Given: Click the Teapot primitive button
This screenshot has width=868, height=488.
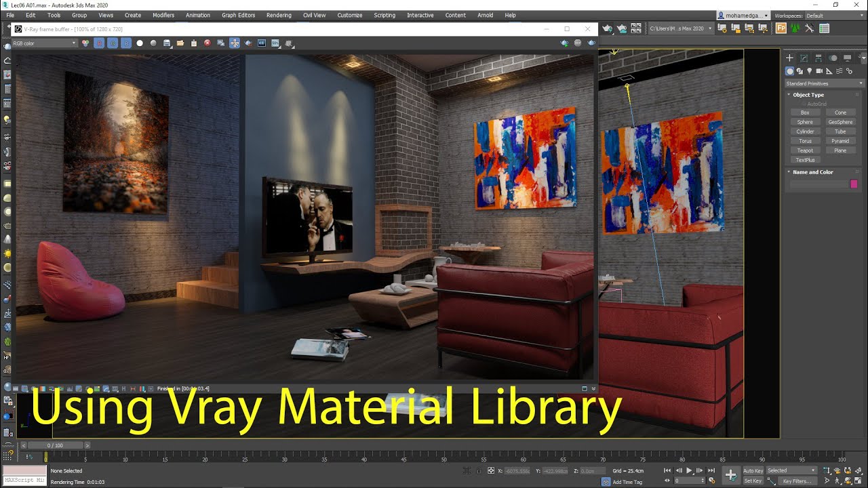Looking at the screenshot, I should (x=805, y=150).
